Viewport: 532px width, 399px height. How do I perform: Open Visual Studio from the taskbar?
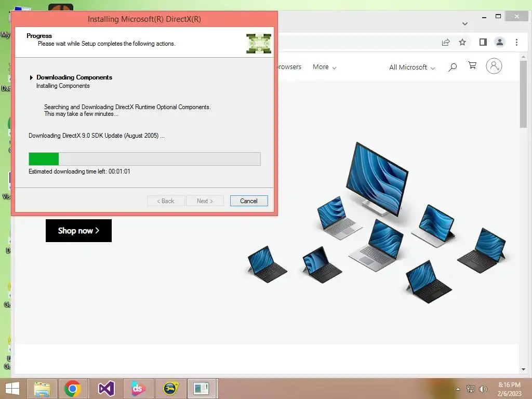[x=106, y=389]
